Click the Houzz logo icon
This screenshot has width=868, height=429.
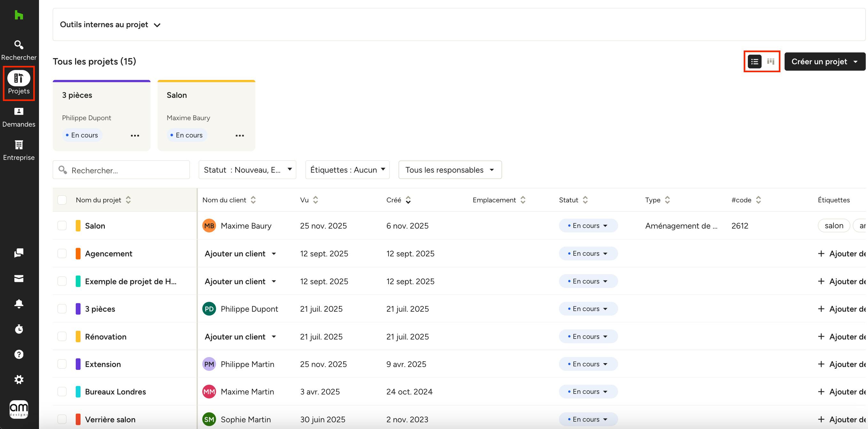19,15
